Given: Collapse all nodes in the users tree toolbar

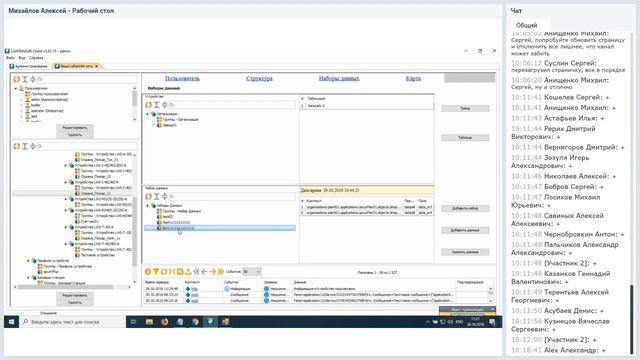Looking at the screenshot, I should 33,79.
